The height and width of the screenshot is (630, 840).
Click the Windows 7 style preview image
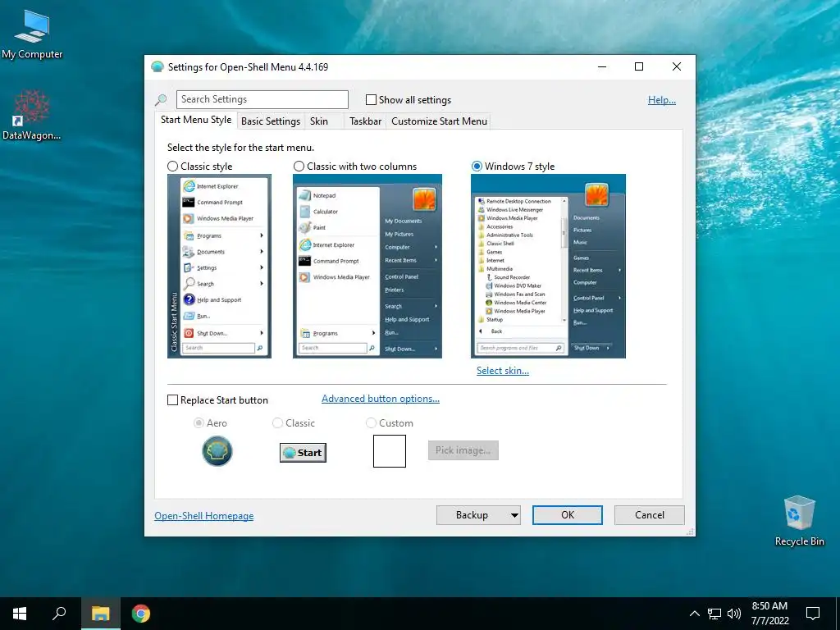(548, 267)
